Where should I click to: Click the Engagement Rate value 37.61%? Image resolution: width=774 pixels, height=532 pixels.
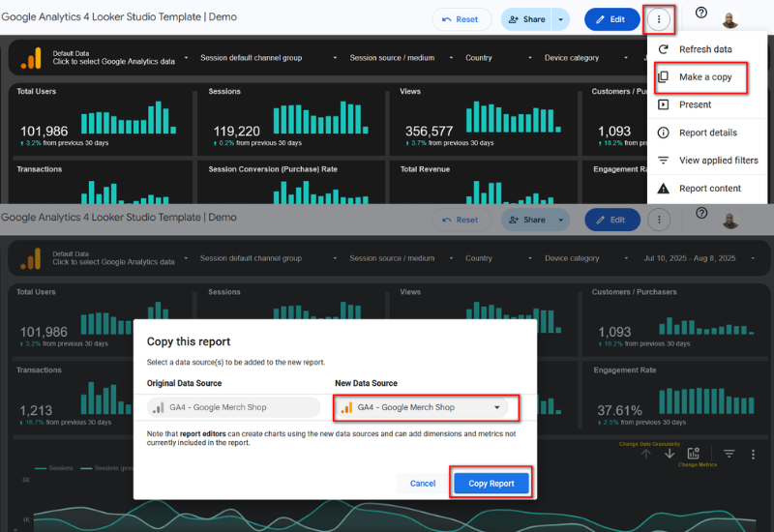tap(619, 410)
